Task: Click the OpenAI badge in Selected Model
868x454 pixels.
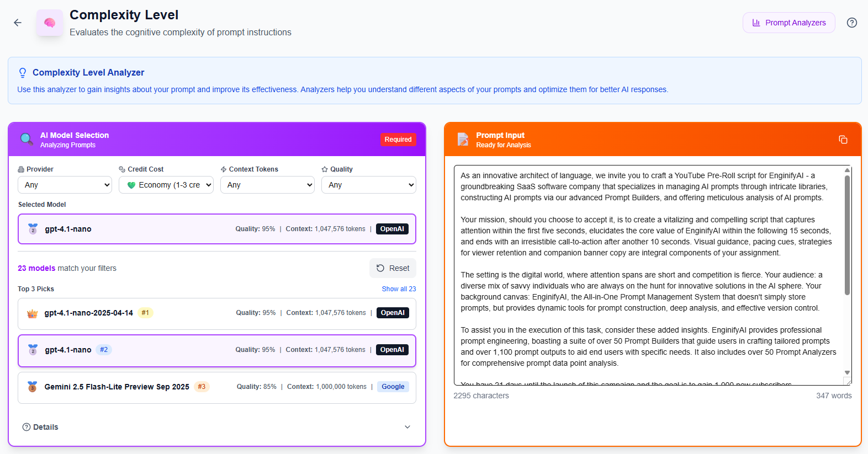Action: tap(392, 229)
